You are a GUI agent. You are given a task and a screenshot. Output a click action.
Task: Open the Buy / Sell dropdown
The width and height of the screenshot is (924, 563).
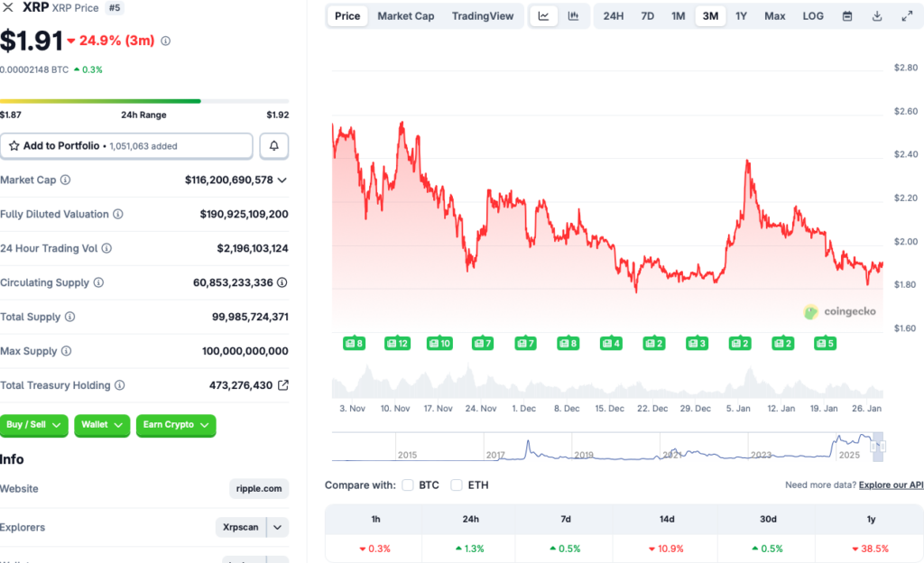pos(34,425)
